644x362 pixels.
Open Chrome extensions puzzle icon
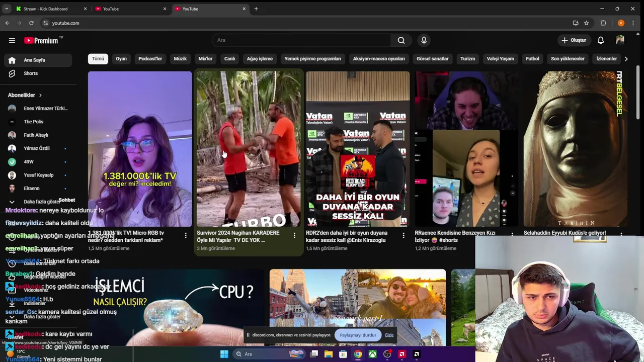(x=603, y=23)
